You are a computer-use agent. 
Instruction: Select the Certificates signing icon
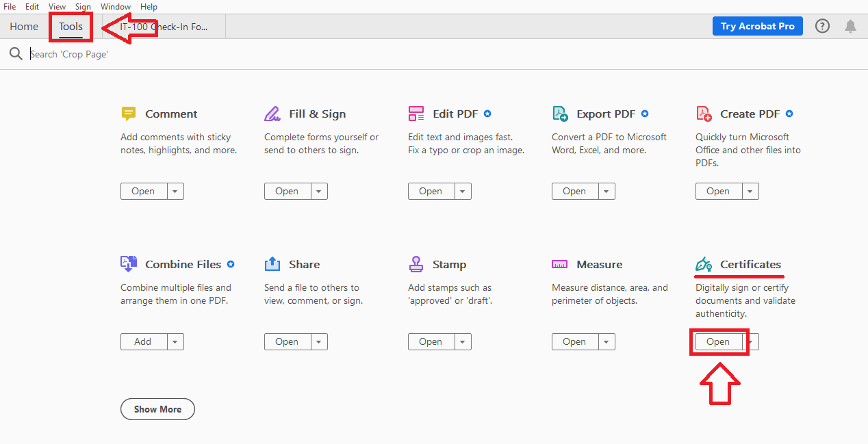click(x=703, y=263)
